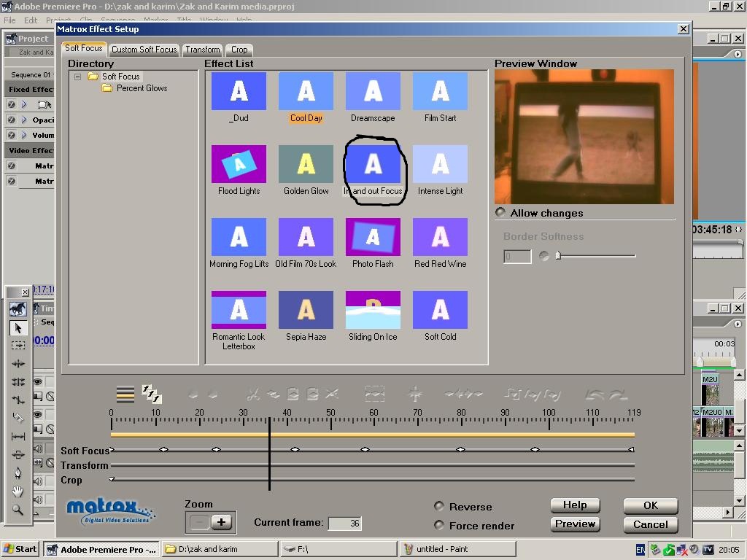The width and height of the screenshot is (747, 560).
Task: Select the Zoom magnifier tool in Premiere
Action: pos(18,510)
